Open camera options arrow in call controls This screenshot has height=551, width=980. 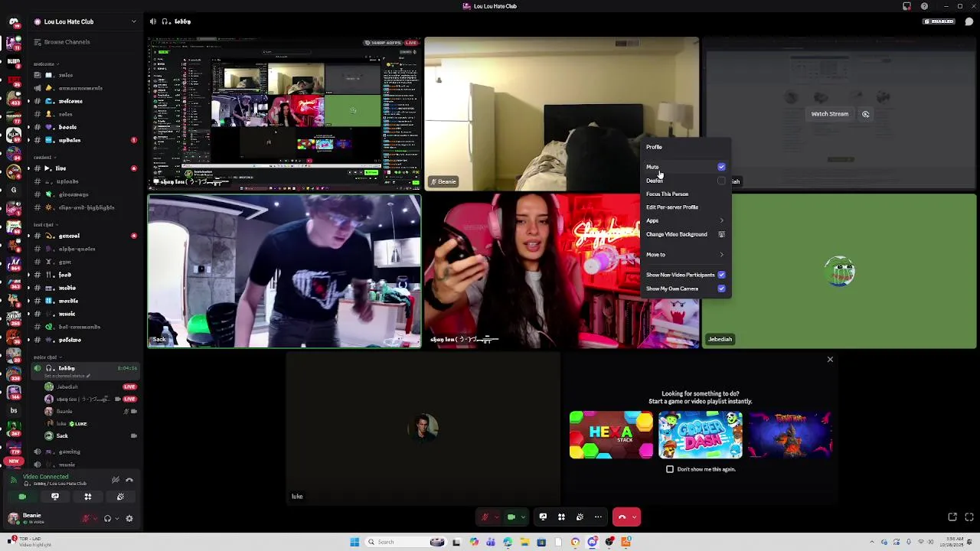pyautogui.click(x=523, y=517)
